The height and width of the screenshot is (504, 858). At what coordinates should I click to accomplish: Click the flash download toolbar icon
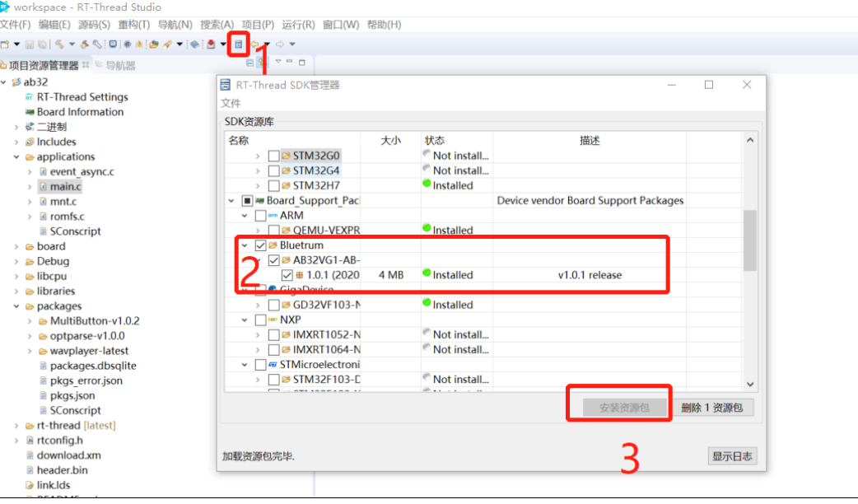coord(167,44)
